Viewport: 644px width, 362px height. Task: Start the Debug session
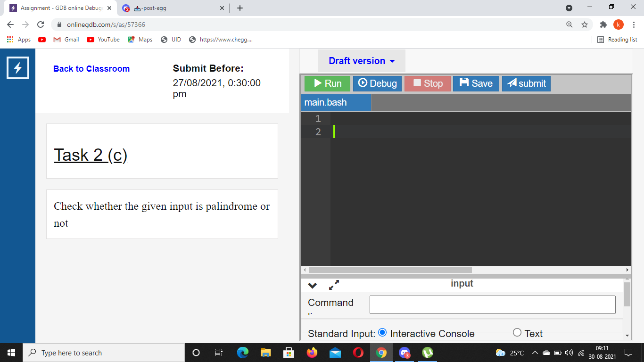[377, 83]
